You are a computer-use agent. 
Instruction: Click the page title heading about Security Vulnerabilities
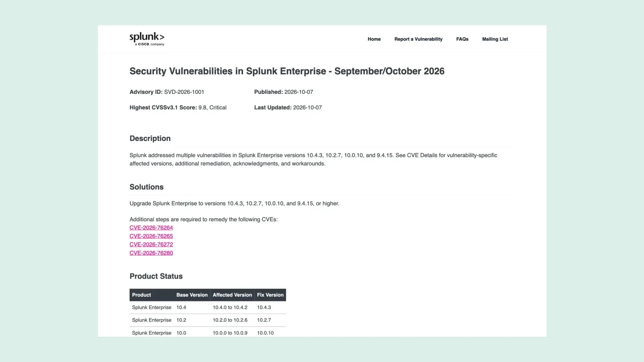tap(287, 71)
